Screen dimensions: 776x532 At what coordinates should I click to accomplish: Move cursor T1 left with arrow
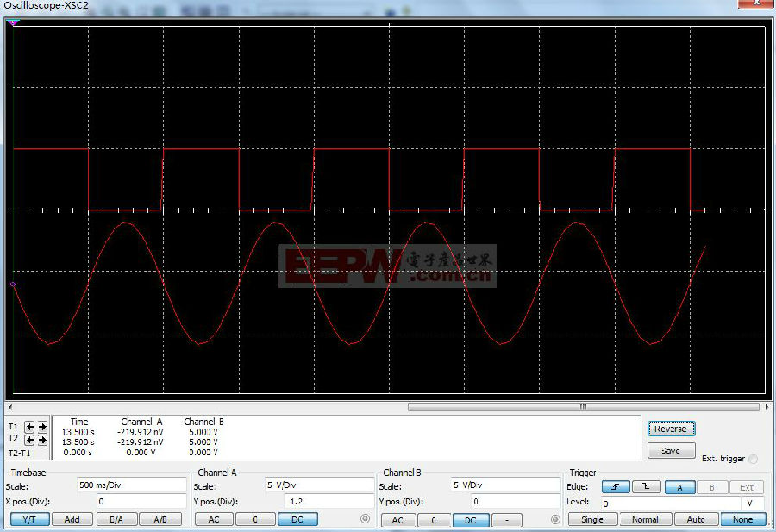30,427
